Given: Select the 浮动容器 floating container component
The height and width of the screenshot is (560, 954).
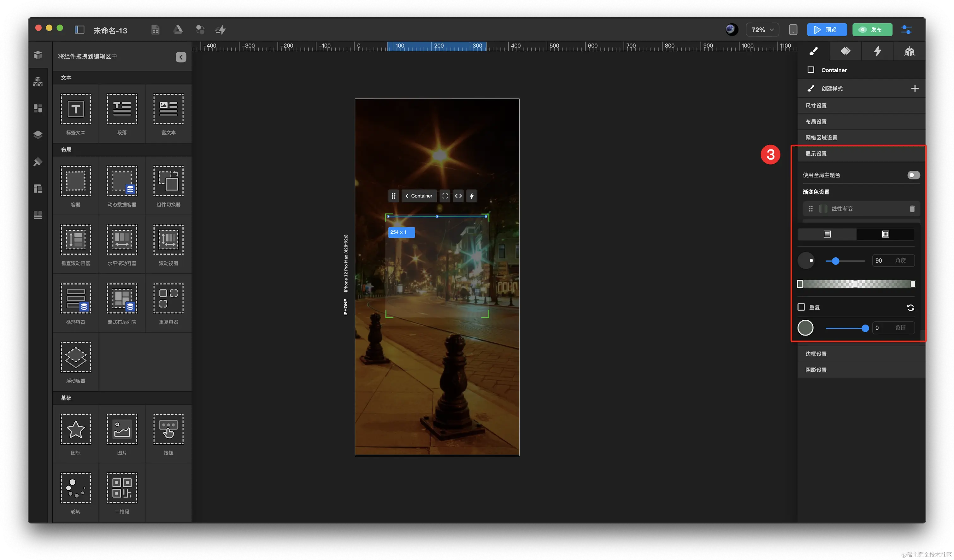Looking at the screenshot, I should [x=76, y=358].
